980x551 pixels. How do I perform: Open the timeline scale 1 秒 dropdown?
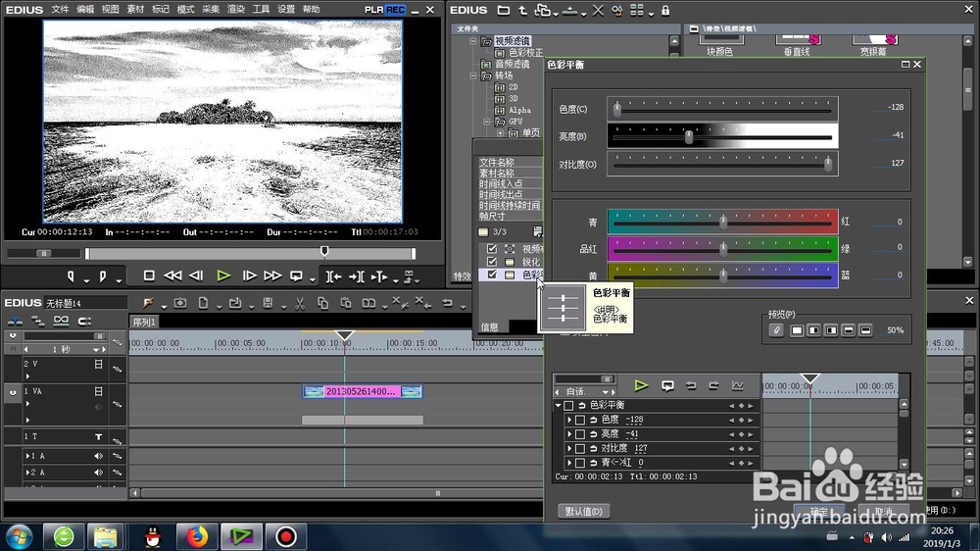tap(96, 350)
